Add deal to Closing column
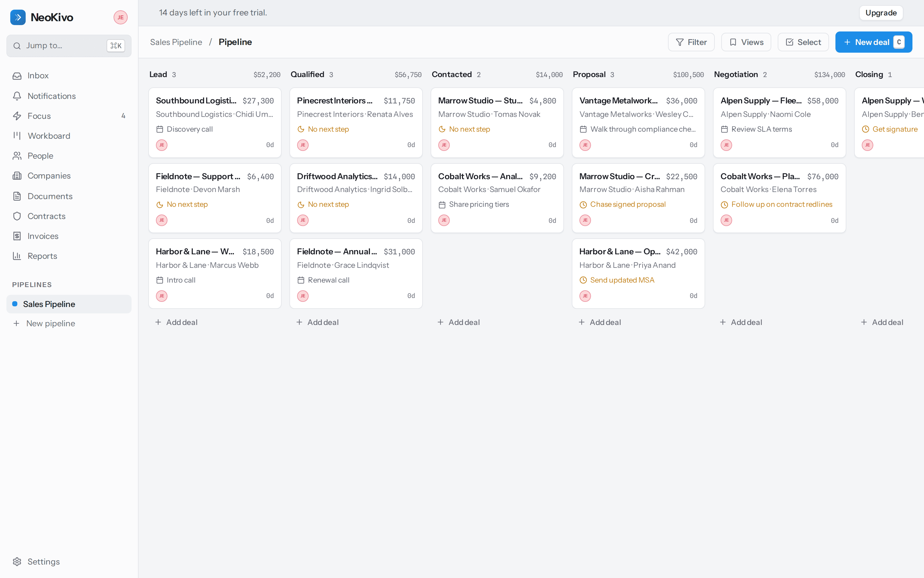Image resolution: width=924 pixels, height=578 pixels. (x=882, y=322)
